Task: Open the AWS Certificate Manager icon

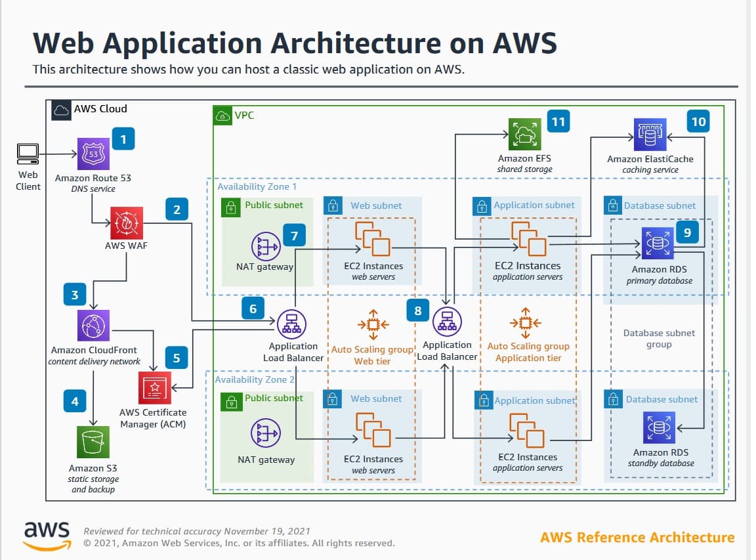Action: click(154, 387)
